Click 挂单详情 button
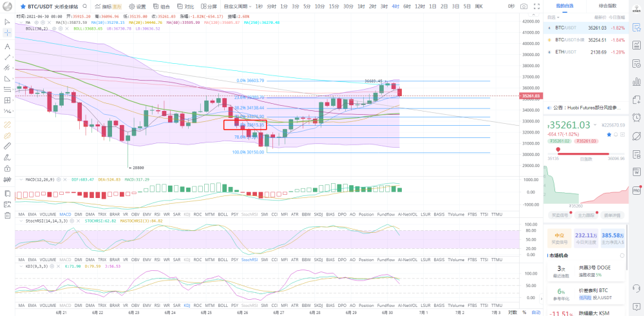644x316 pixels. [613, 215]
